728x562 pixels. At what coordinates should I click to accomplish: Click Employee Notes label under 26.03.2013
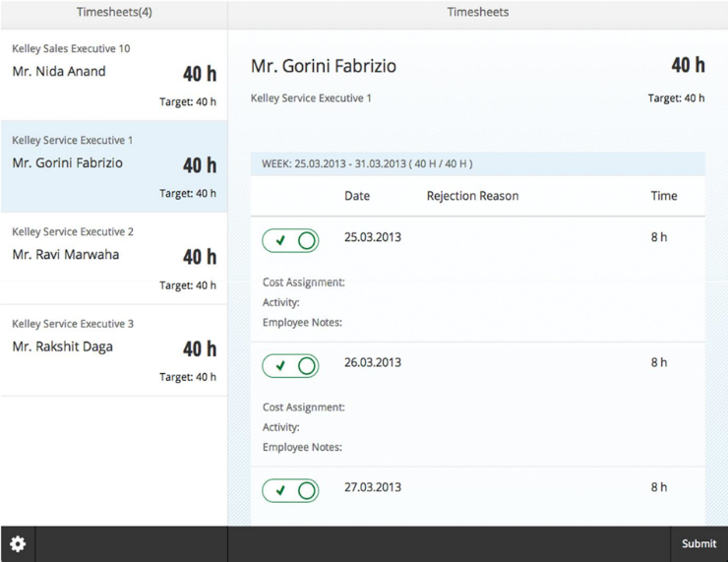(x=302, y=447)
